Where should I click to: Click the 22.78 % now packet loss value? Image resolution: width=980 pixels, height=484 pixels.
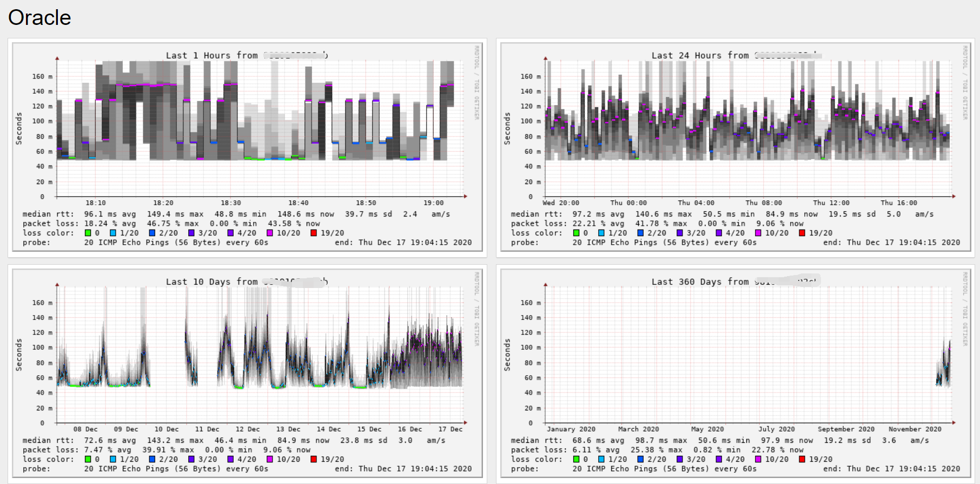point(777,450)
